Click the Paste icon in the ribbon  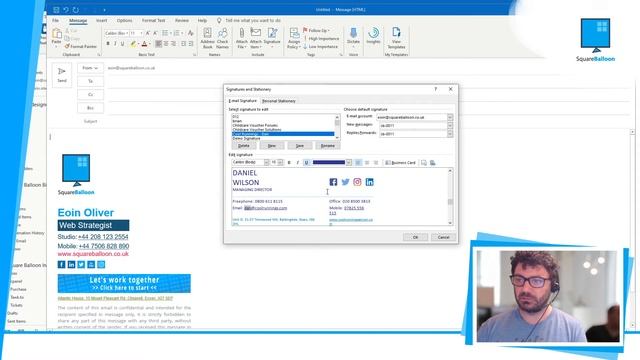pos(56,33)
